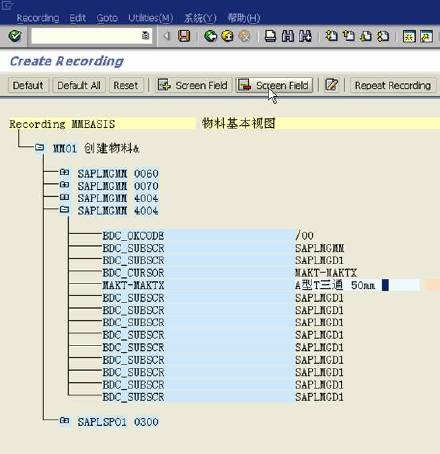Click the Save floppy disk icon
Screen dimensions: 440x454
184,36
